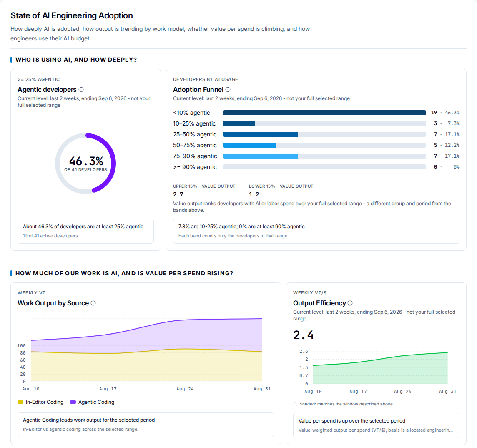Click the Upper 15% value output 2.7
Screen dimensions: 477x448
tap(178, 194)
